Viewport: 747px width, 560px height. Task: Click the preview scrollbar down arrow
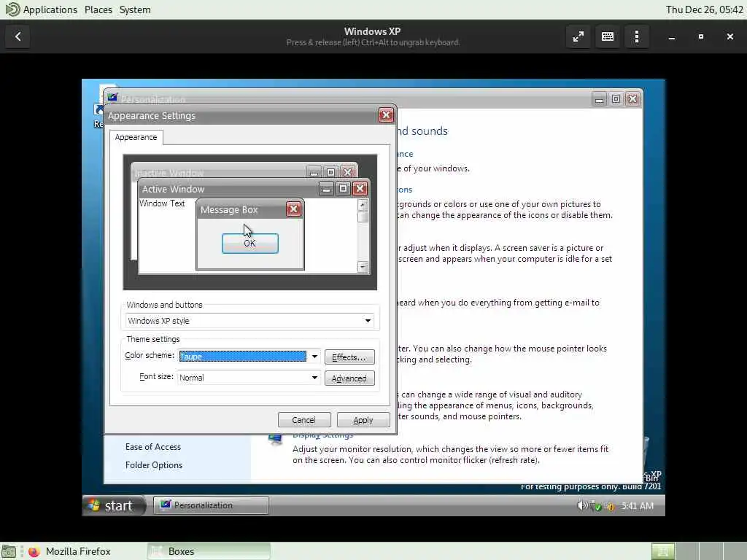click(x=363, y=267)
